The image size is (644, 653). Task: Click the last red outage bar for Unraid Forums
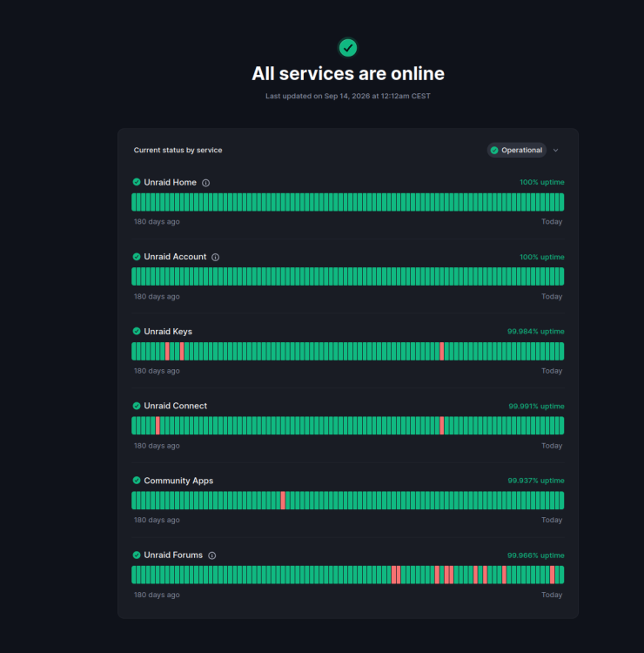[x=552, y=575]
